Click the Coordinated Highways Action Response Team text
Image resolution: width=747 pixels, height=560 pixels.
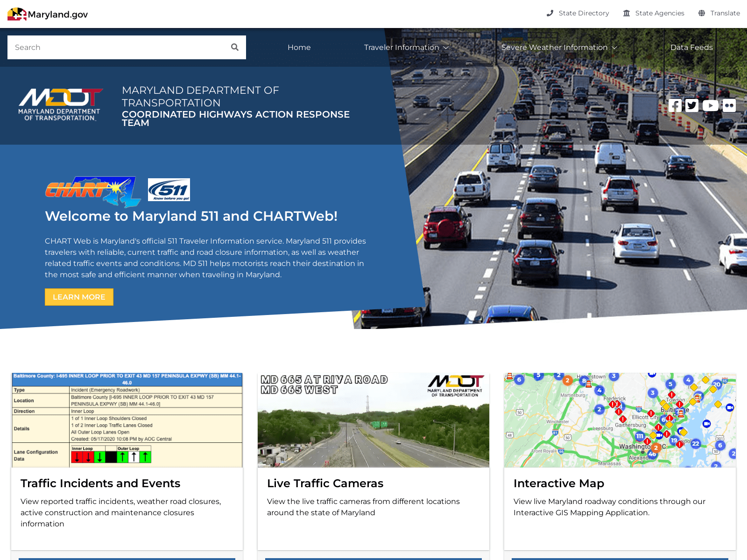pyautogui.click(x=236, y=119)
